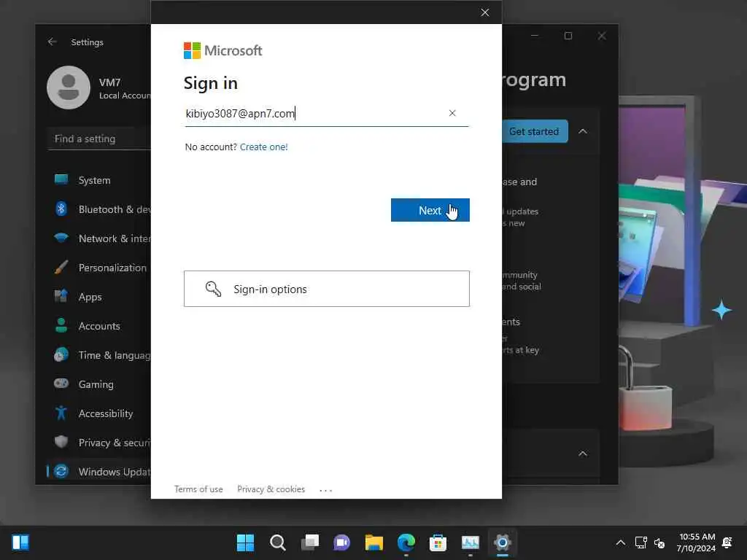Click the Accessibility figure icon
This screenshot has width=747, height=560.
pos(61,413)
